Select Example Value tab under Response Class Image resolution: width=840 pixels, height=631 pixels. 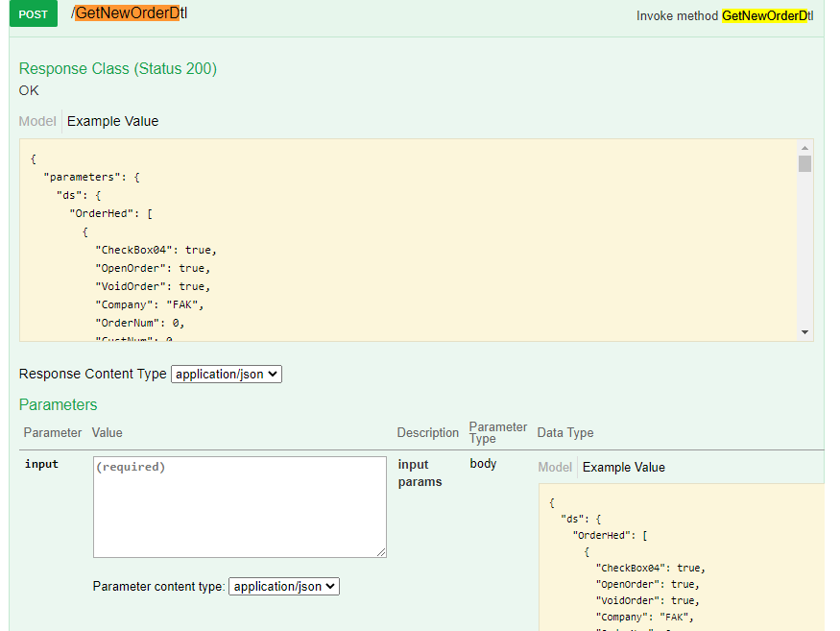pyautogui.click(x=112, y=121)
